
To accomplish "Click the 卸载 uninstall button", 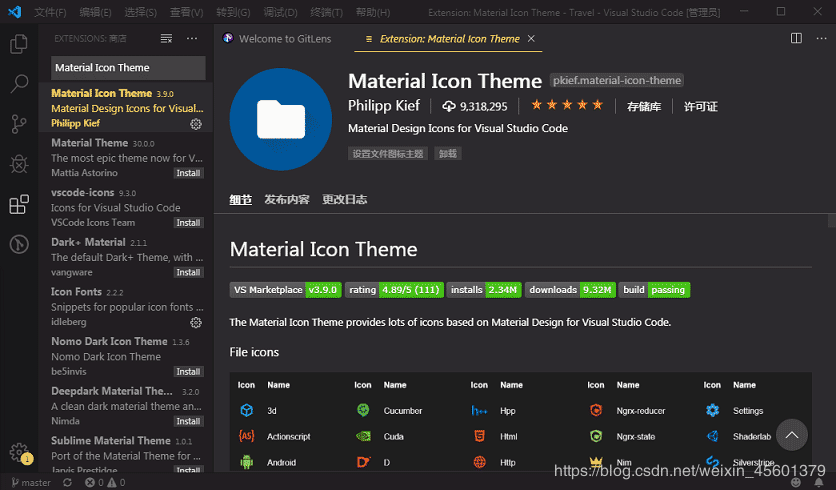I will [x=448, y=154].
